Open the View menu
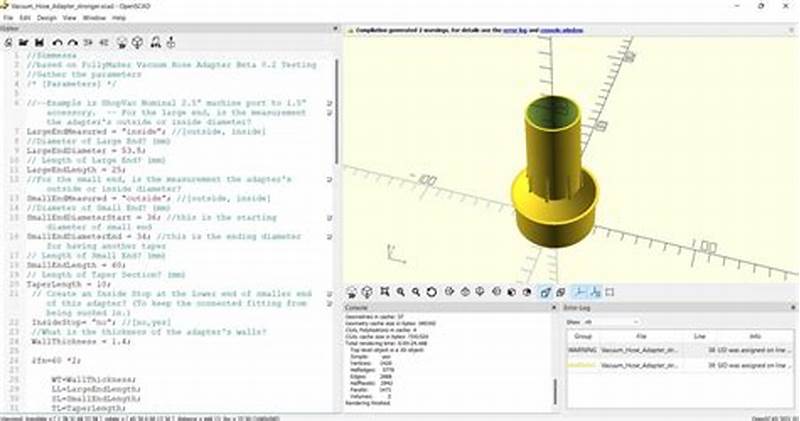 69,18
